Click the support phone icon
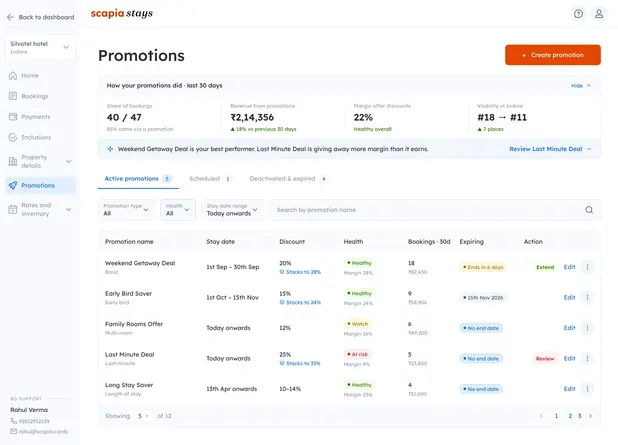 click(x=13, y=421)
